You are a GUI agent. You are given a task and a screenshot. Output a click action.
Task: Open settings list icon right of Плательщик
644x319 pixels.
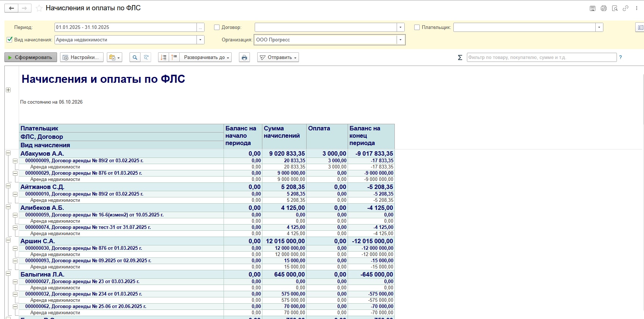640,27
